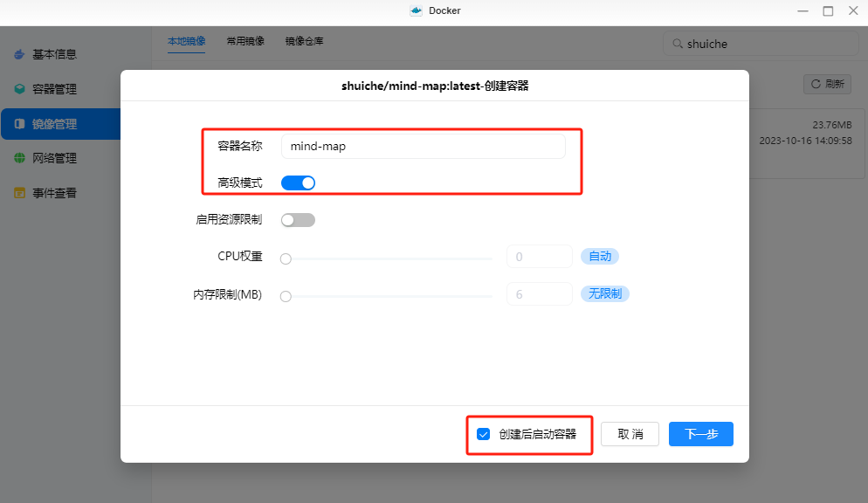Enable the 启用资源限制 toggle
Screen dimensions: 868x503
[x=298, y=219]
